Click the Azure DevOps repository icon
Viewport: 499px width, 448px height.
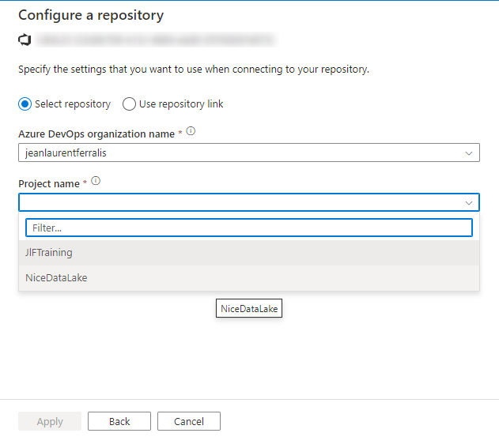point(25,40)
